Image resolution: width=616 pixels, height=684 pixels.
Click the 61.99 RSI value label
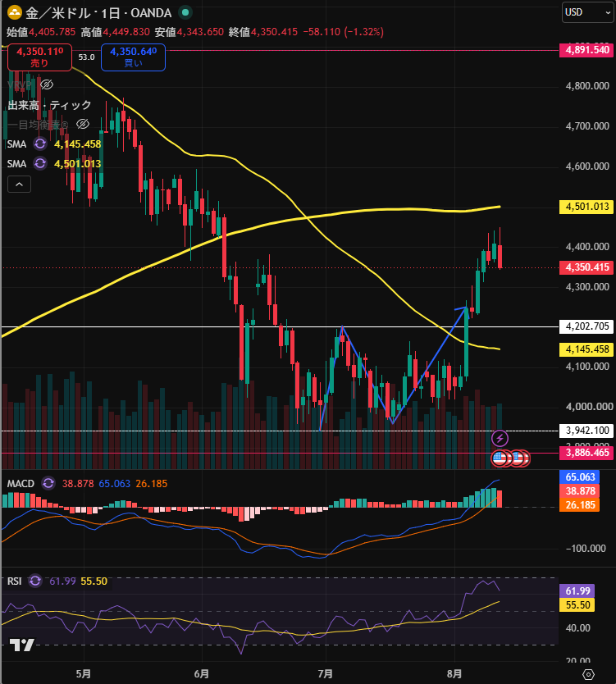click(577, 591)
